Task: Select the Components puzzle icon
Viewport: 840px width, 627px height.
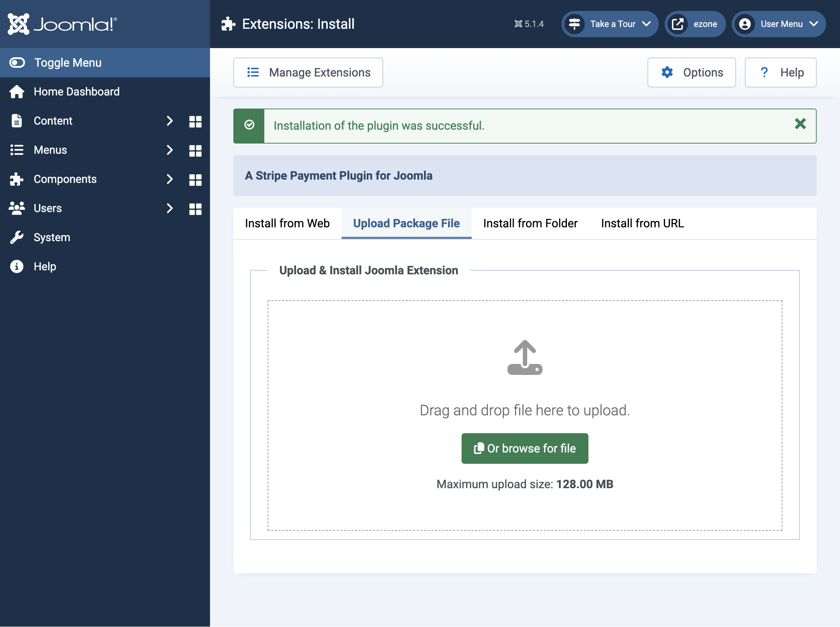Action: [17, 179]
